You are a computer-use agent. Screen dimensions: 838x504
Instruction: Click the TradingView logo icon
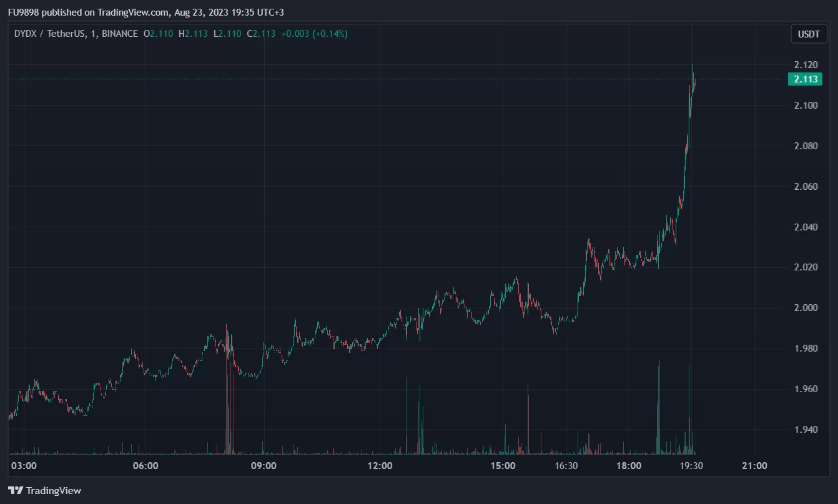point(16,491)
